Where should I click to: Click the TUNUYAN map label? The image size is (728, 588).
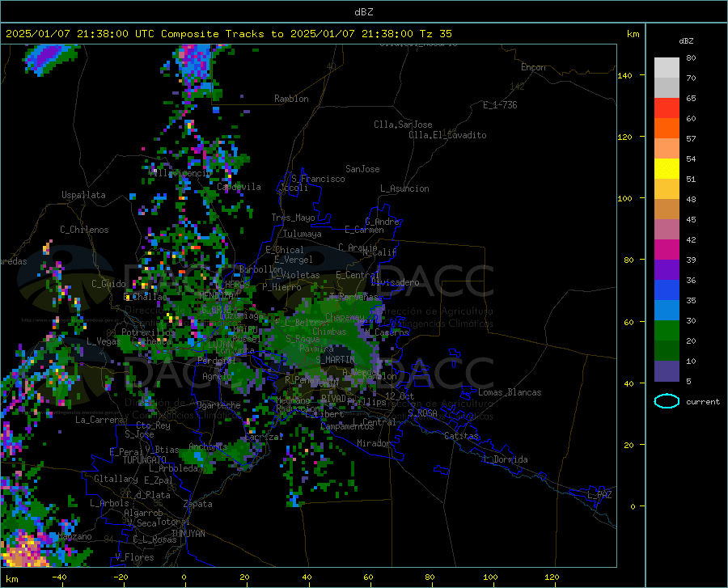[x=188, y=534]
